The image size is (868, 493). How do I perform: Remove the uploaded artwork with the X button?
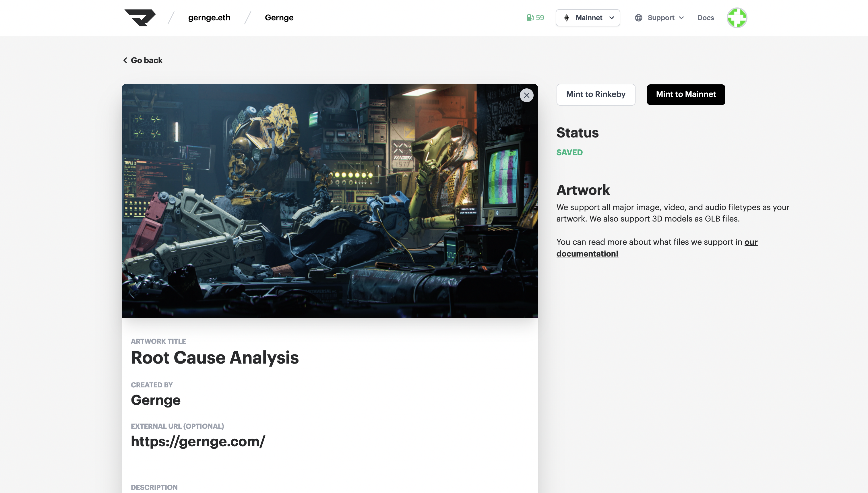point(526,95)
